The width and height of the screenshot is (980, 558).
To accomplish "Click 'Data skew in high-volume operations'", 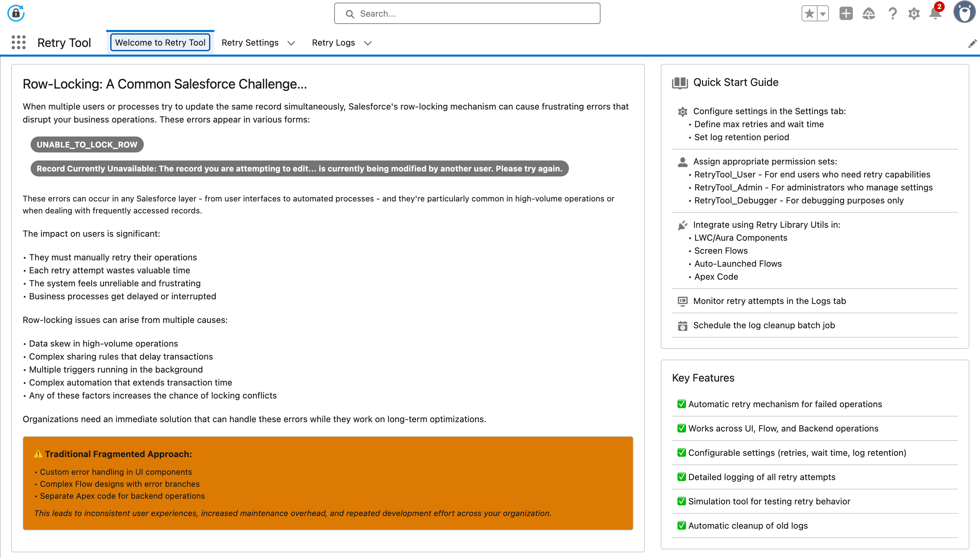I will click(104, 343).
